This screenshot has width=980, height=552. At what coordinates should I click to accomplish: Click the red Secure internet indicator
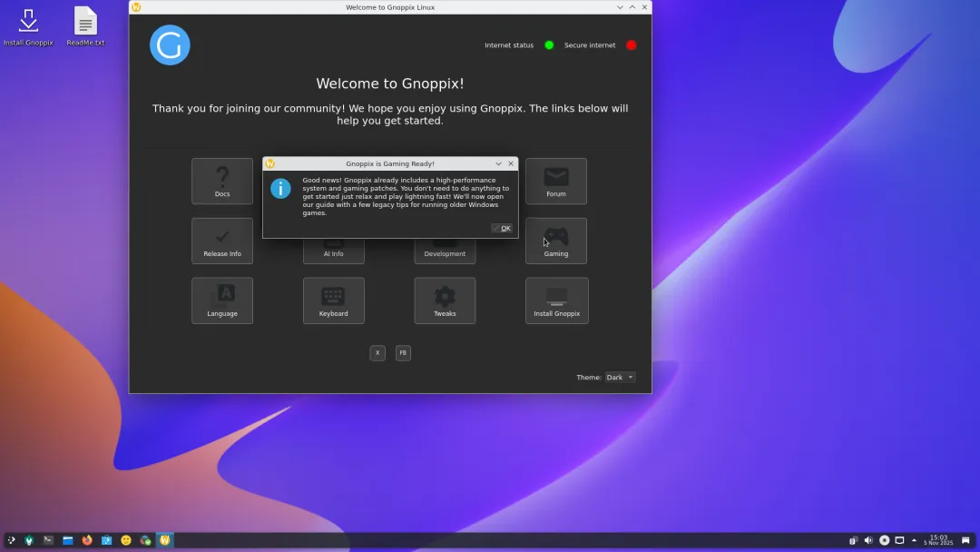click(632, 45)
